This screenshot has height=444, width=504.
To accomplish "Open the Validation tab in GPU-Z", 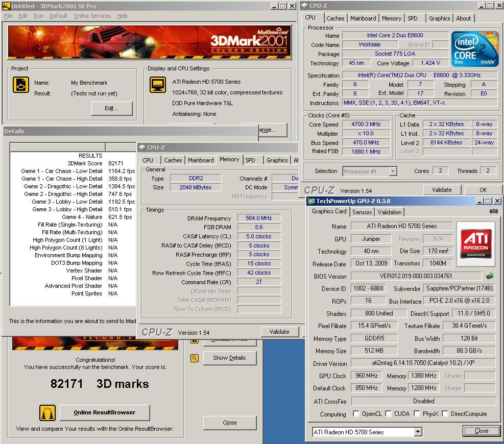I will tap(389, 212).
